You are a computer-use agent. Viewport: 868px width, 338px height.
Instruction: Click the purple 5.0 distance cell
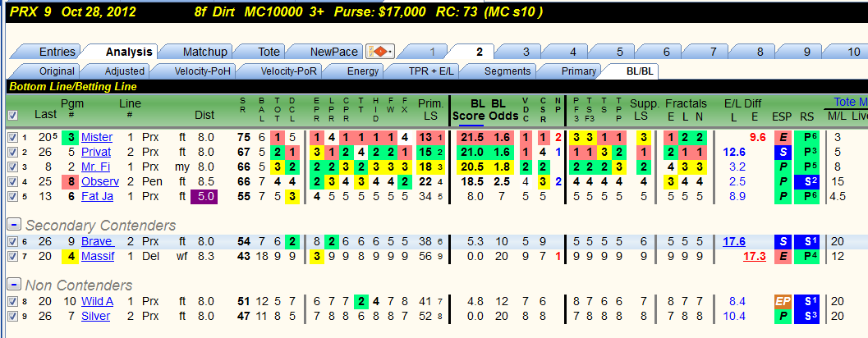coord(204,196)
